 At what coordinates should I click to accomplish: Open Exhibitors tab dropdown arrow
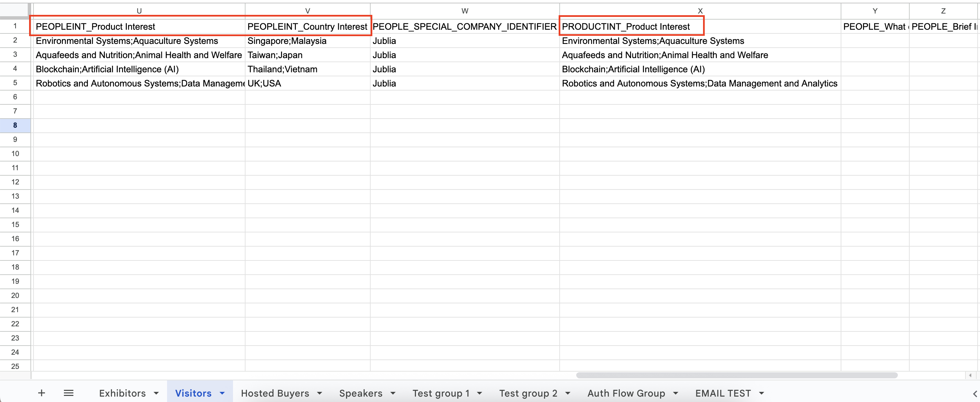click(156, 393)
